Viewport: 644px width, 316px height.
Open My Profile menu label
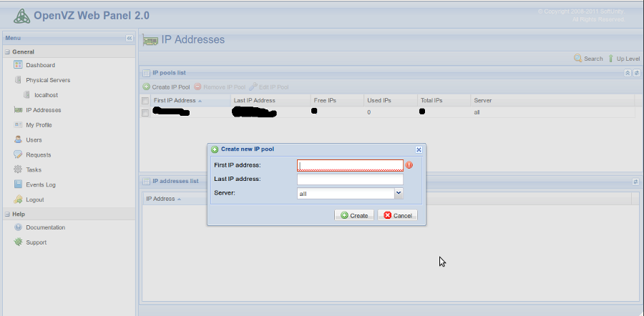pos(39,125)
